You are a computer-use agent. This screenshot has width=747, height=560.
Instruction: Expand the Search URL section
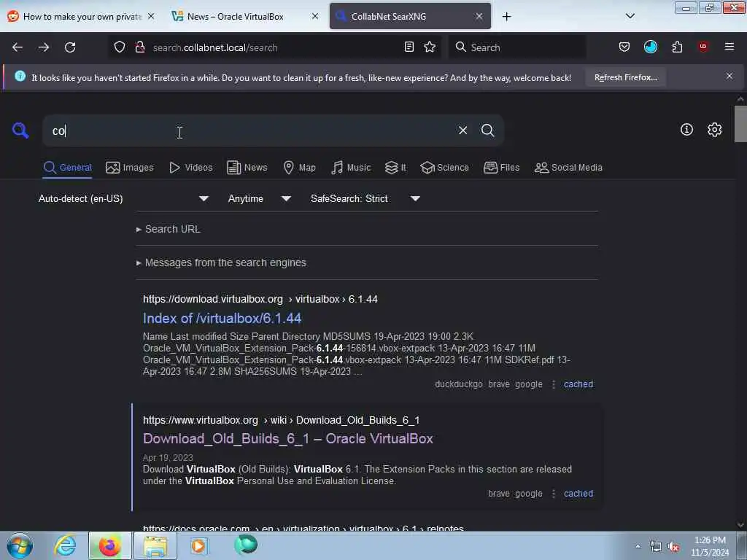pyautogui.click(x=169, y=229)
